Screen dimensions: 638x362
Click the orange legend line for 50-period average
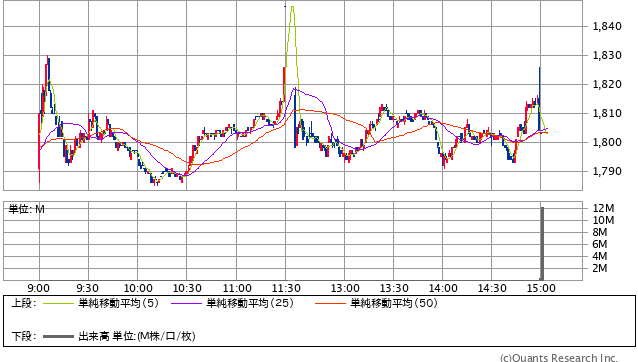pyautogui.click(x=330, y=303)
